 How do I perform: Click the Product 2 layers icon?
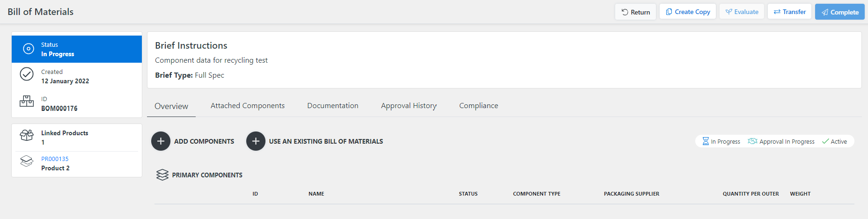27,161
